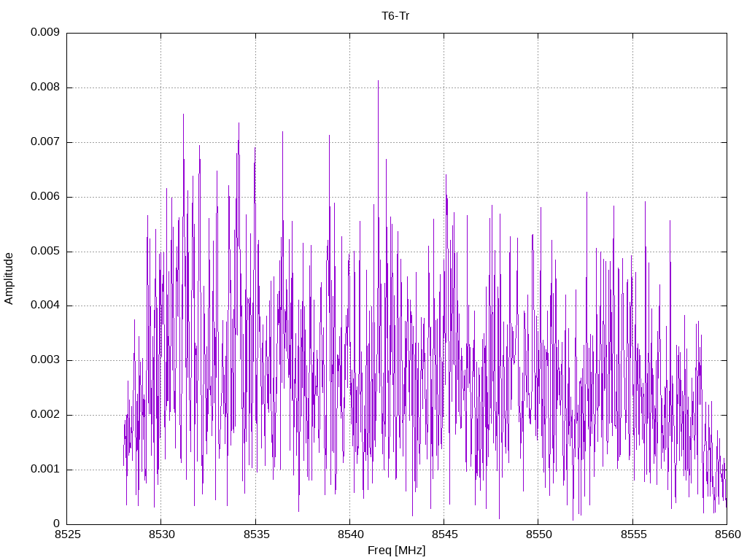This screenshot has height=560, width=747.
Task: Click the 0.007 y-axis tick label
Action: tap(45, 142)
